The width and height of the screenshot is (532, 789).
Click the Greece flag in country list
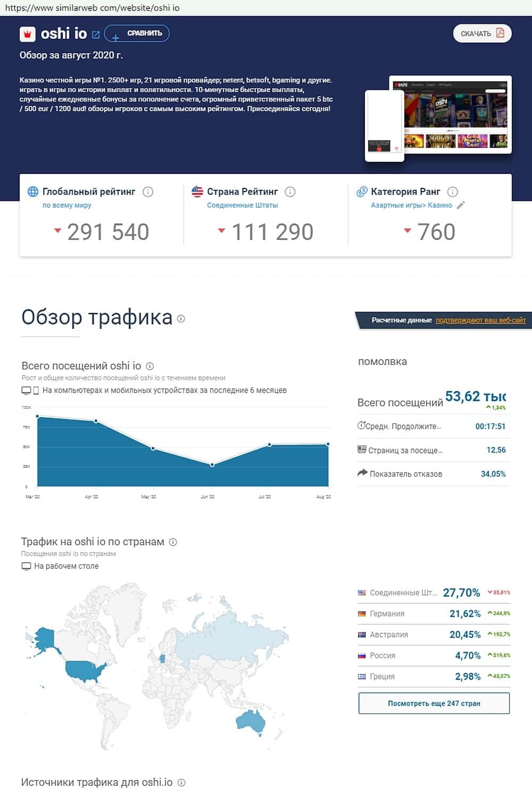[362, 677]
